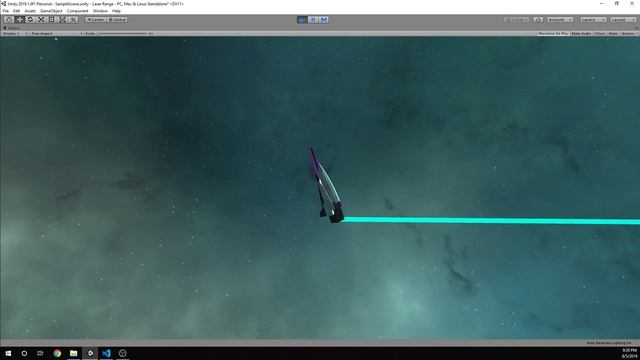Adjust the Game view Scale slider

[x=122, y=33]
